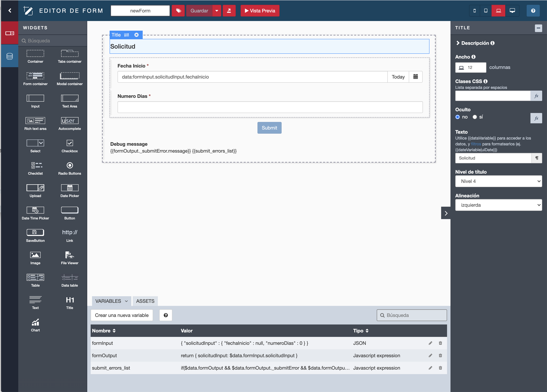The width and height of the screenshot is (547, 392).
Task: Pick the Modal container widget
Action: coord(69,79)
